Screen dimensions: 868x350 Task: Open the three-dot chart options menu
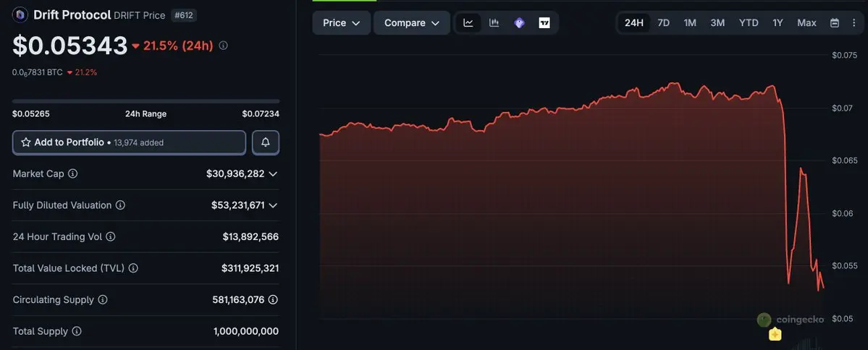tap(853, 22)
